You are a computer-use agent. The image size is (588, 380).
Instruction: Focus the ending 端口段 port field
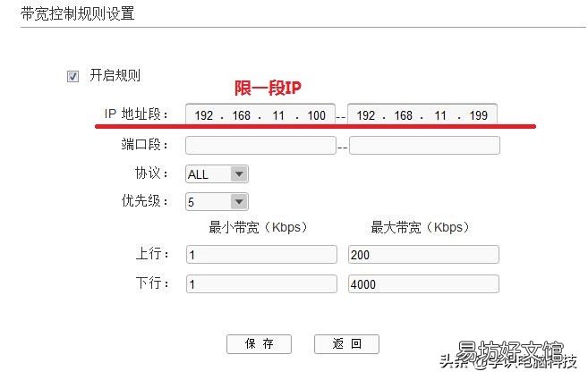[x=424, y=146]
